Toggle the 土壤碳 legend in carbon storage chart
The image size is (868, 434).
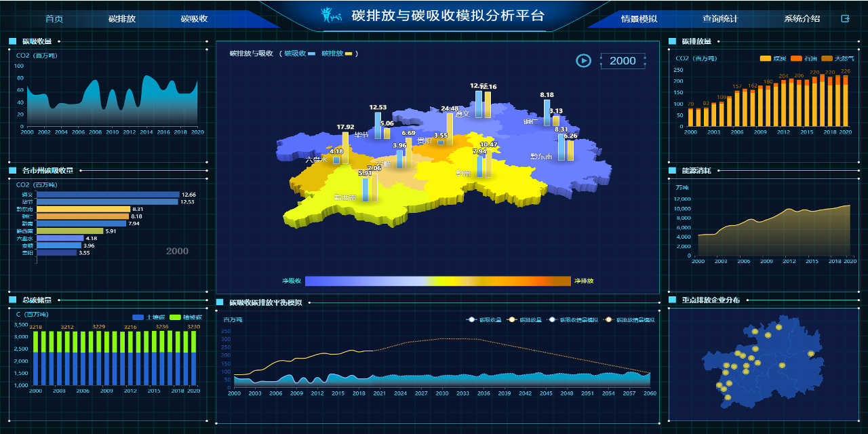(x=149, y=317)
